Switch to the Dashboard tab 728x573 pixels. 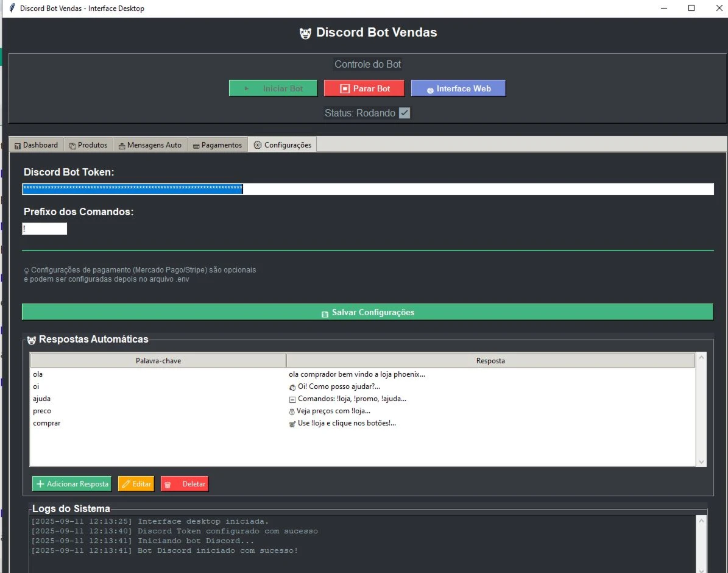pos(36,145)
